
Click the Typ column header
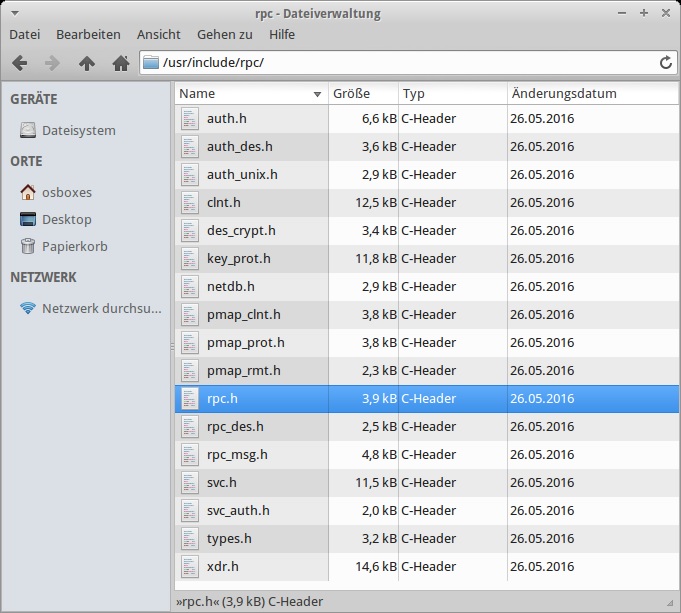coord(414,93)
